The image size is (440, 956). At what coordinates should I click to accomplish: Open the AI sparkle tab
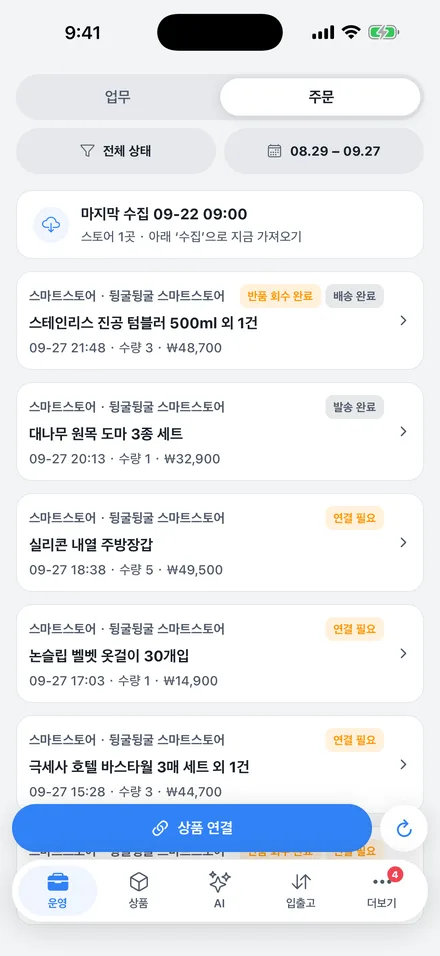pos(220,891)
